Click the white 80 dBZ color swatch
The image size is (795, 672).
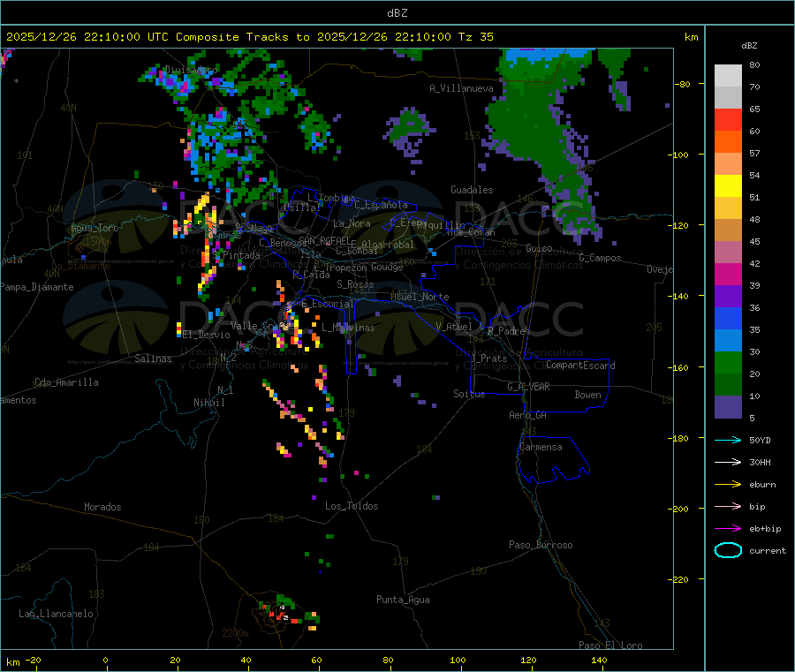(x=728, y=76)
